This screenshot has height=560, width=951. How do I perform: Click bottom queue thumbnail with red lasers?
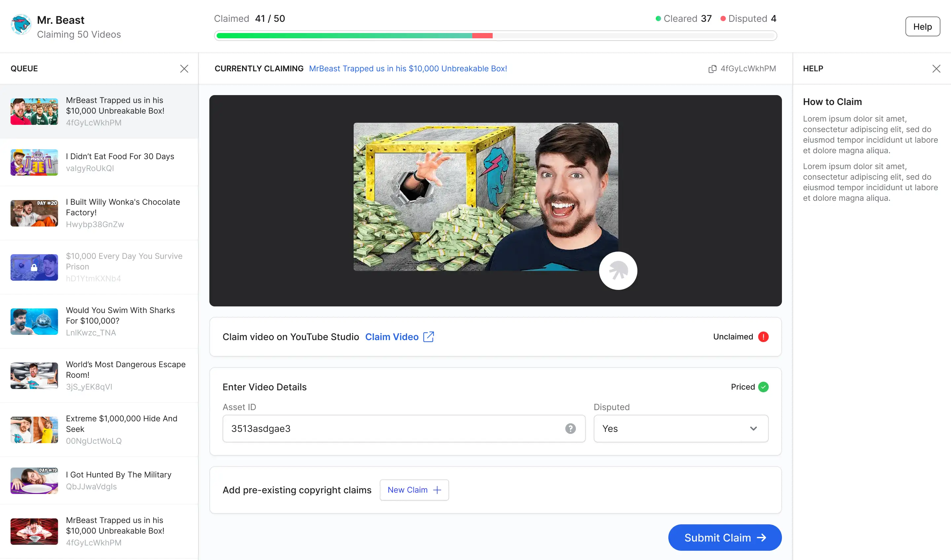tap(34, 531)
